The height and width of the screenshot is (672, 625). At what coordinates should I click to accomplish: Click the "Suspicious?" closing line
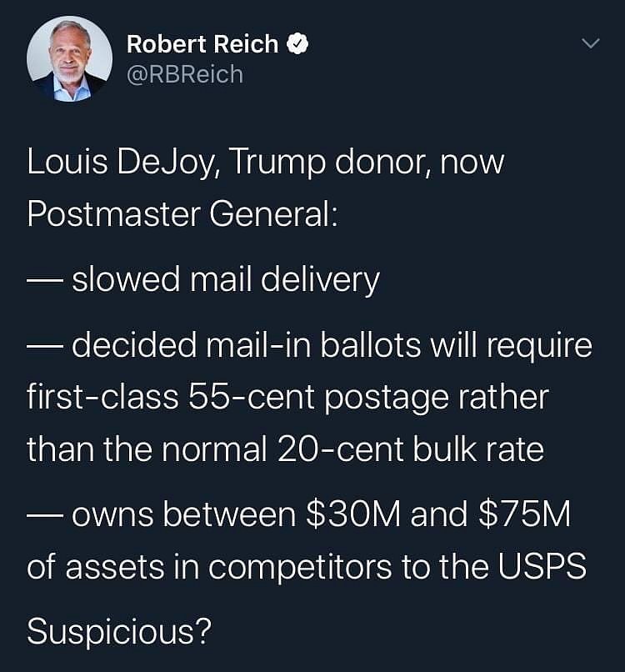pyautogui.click(x=117, y=632)
